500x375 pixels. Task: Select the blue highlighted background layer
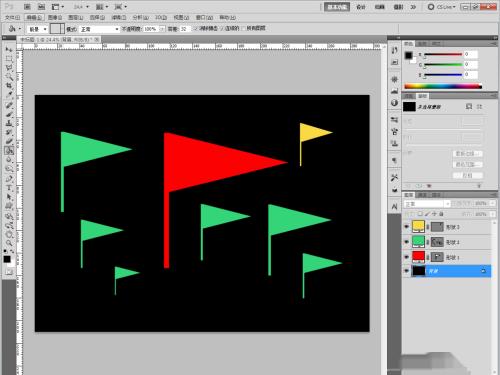tap(447, 271)
